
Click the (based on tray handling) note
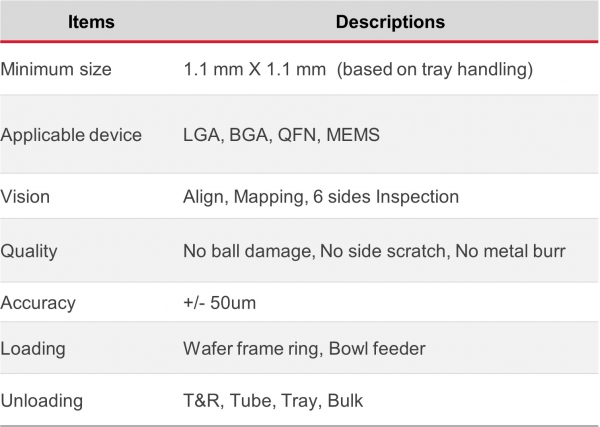pos(435,70)
